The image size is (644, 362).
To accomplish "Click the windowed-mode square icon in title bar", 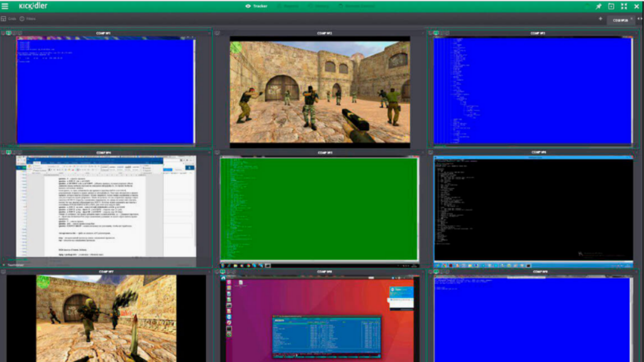I will coord(611,6).
